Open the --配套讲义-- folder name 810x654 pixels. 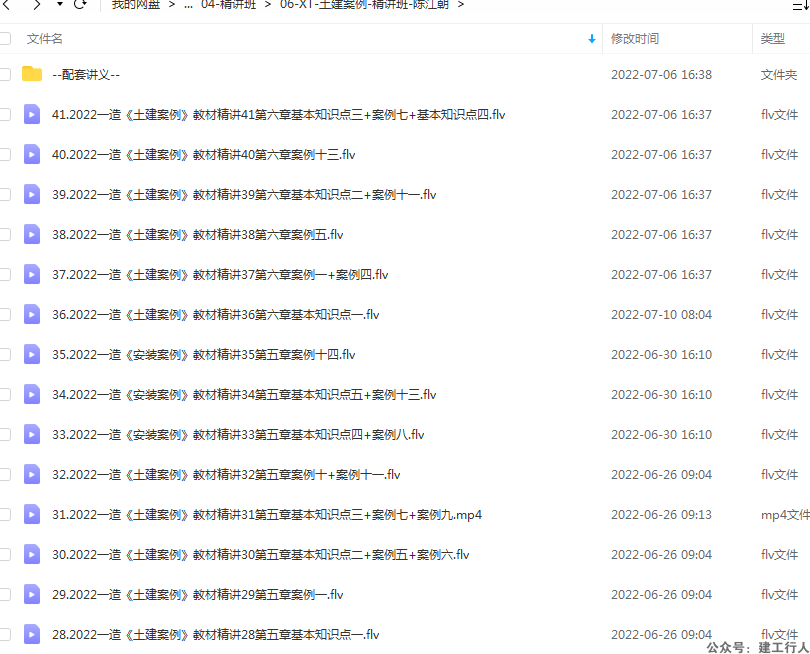(86, 75)
